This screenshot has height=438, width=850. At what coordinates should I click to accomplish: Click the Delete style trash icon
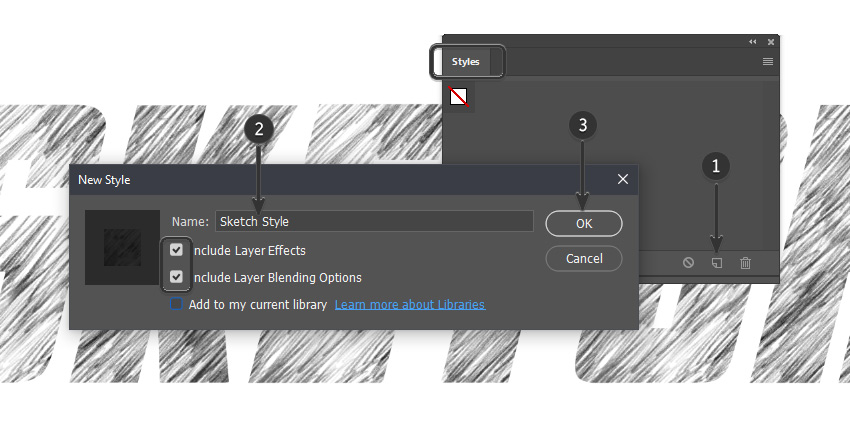[745, 263]
